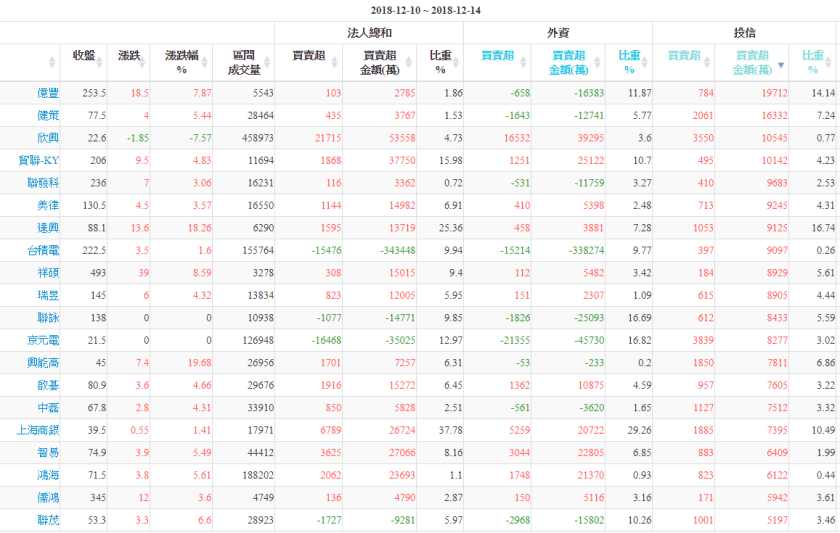Viewport: 840px width, 533px height.
Task: Click 億豐 投信 amount cell 19712
Action: point(760,93)
